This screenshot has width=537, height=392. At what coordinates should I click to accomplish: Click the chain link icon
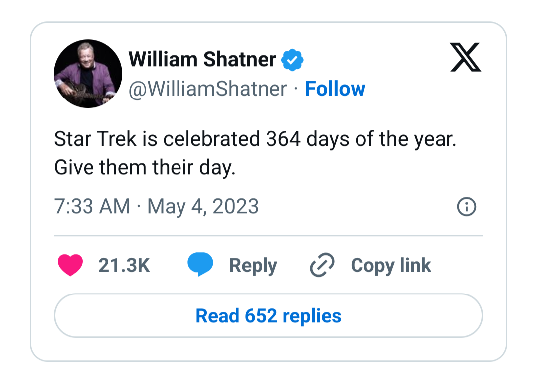click(322, 265)
